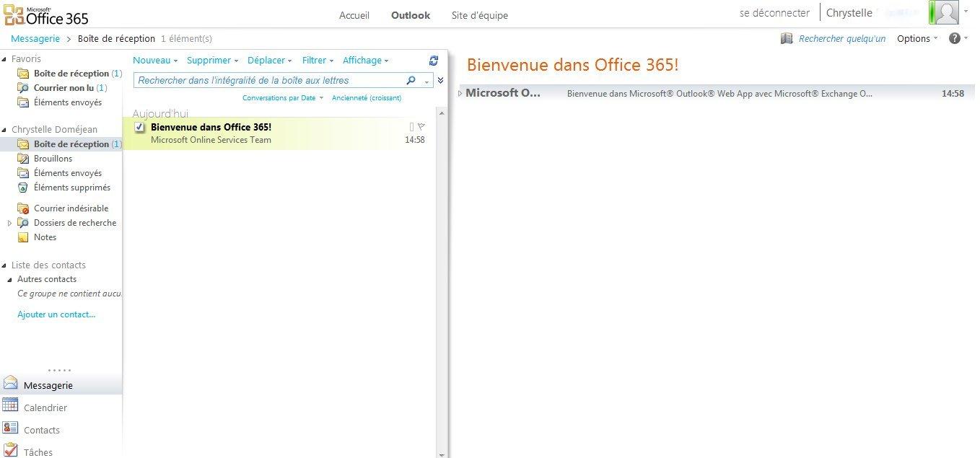This screenshot has height=458, width=980.
Task: Select Éléments supprimés folder
Action: (72, 188)
